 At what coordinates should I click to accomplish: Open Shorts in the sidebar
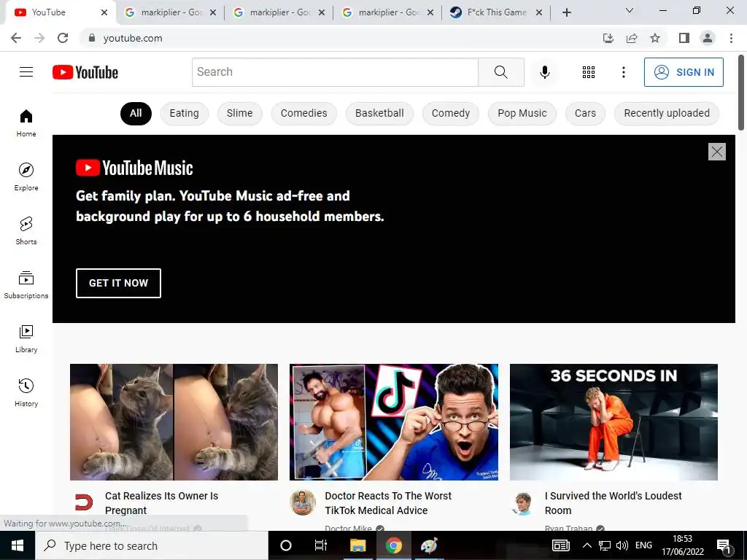(26, 231)
